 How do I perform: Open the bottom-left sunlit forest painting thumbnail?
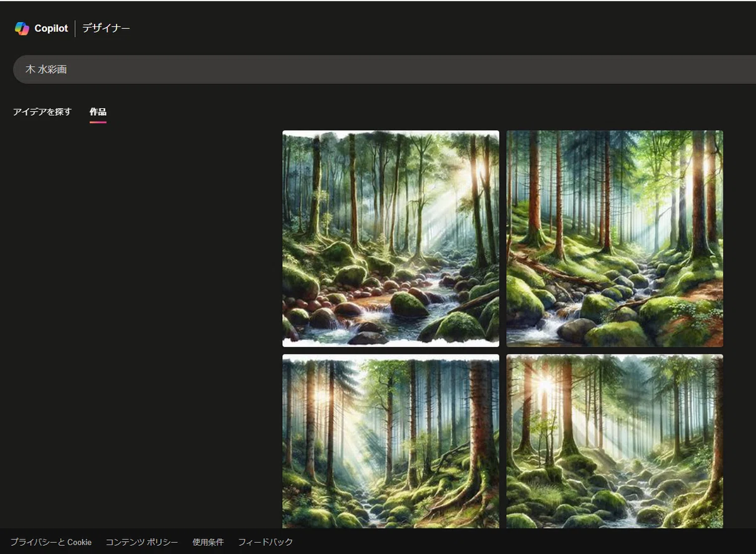click(x=391, y=441)
